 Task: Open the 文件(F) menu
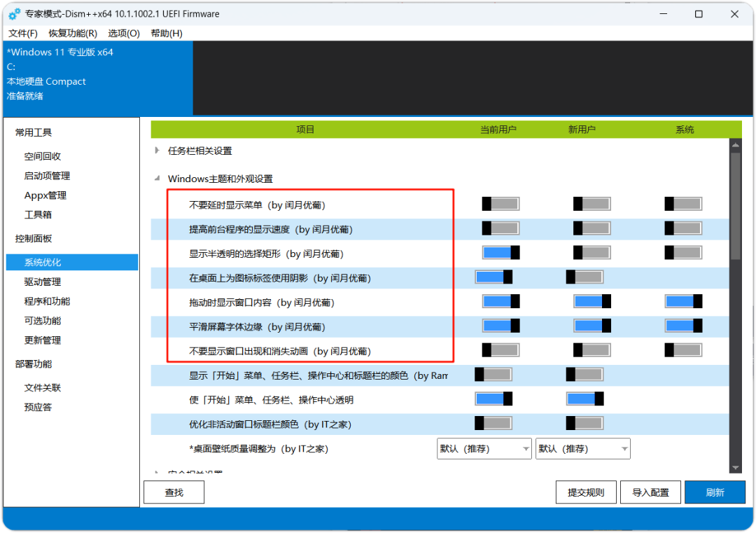[x=22, y=34]
